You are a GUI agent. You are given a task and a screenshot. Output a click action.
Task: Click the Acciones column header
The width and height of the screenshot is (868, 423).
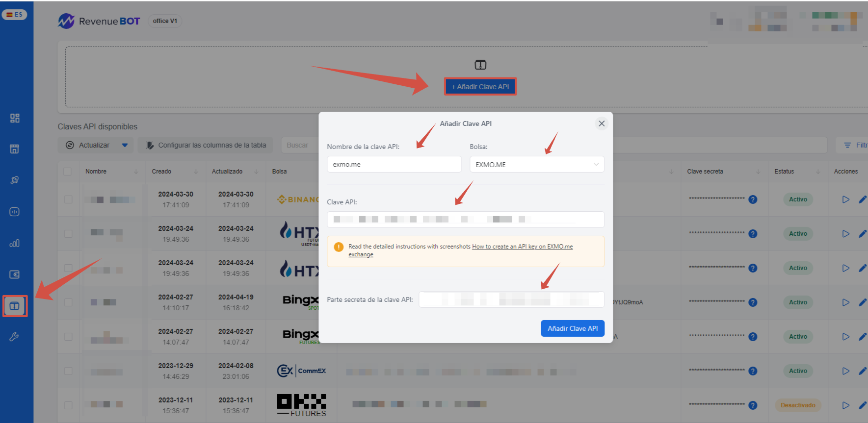tap(846, 172)
